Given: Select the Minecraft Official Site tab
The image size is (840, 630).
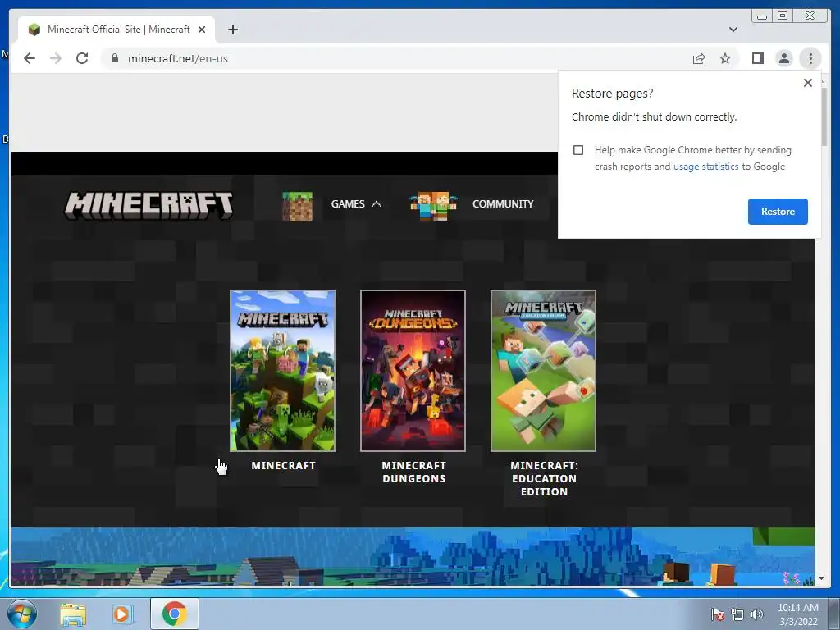Looking at the screenshot, I should tap(116, 30).
